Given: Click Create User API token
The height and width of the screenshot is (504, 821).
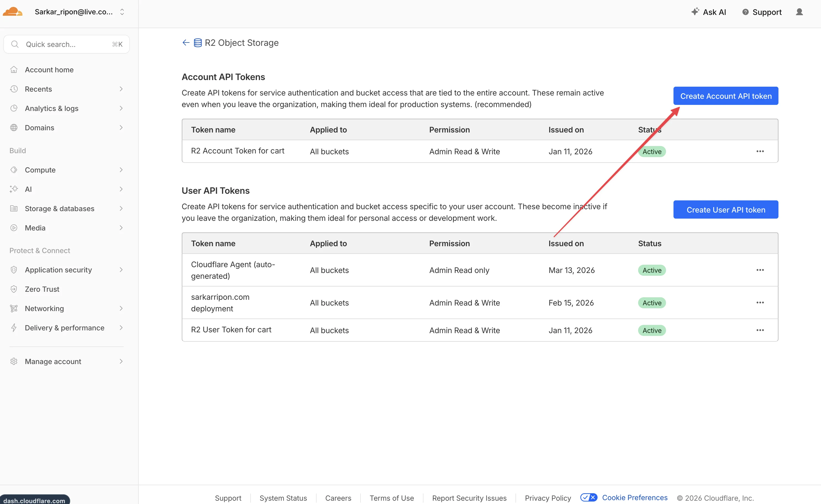Looking at the screenshot, I should pyautogui.click(x=726, y=209).
